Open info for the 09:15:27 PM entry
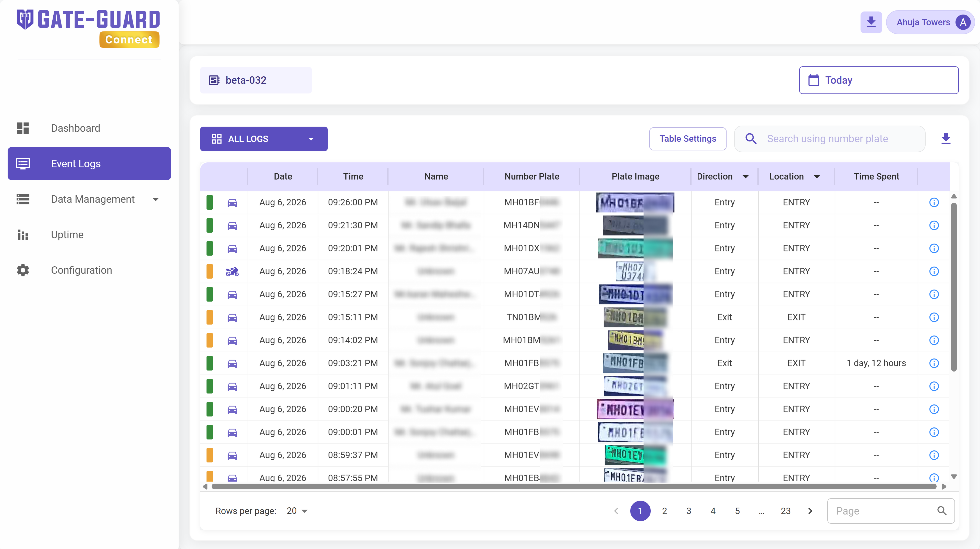 click(x=934, y=294)
